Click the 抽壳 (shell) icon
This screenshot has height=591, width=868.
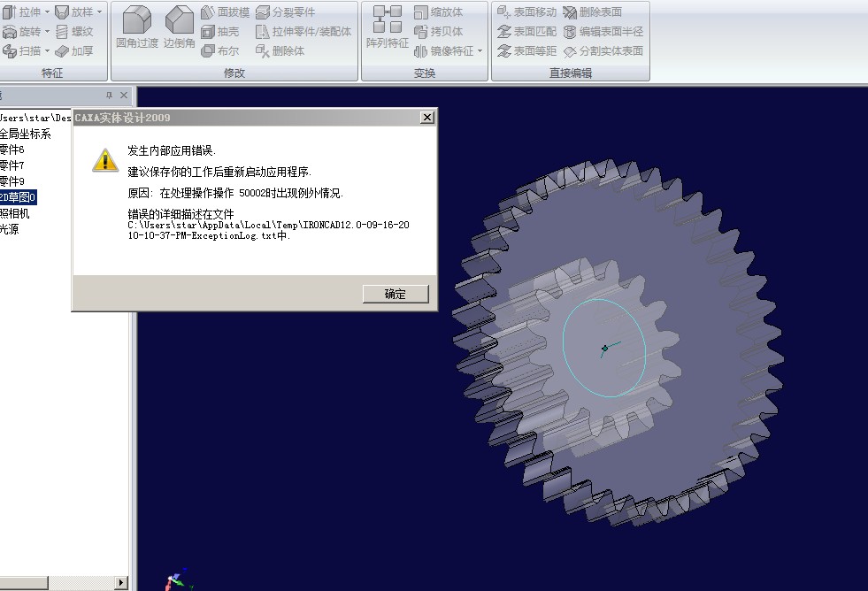219,32
